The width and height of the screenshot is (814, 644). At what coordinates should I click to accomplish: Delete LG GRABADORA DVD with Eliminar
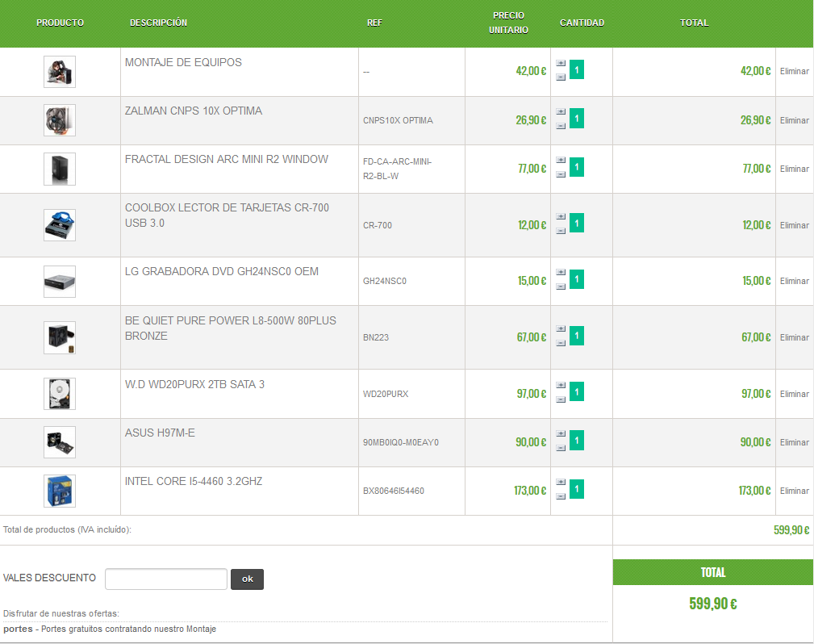[795, 281]
